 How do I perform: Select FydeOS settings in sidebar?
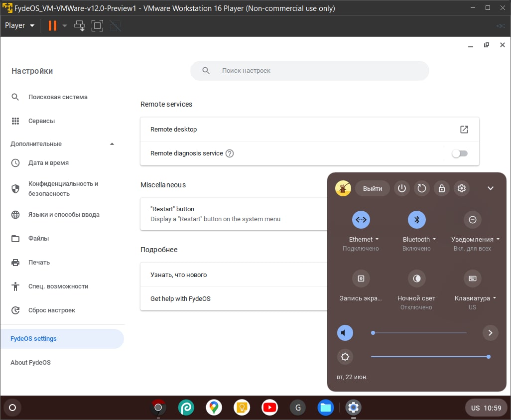tap(62, 339)
